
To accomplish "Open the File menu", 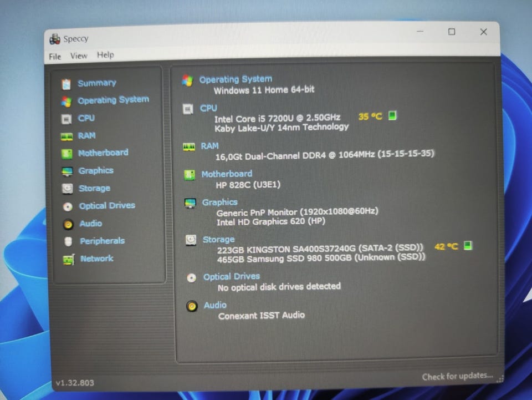I will (55, 57).
